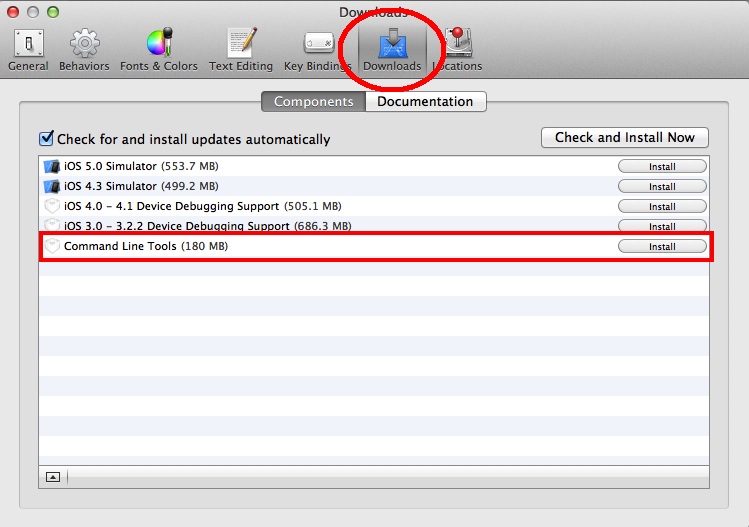Select the Downloads preferences pane

(x=392, y=50)
